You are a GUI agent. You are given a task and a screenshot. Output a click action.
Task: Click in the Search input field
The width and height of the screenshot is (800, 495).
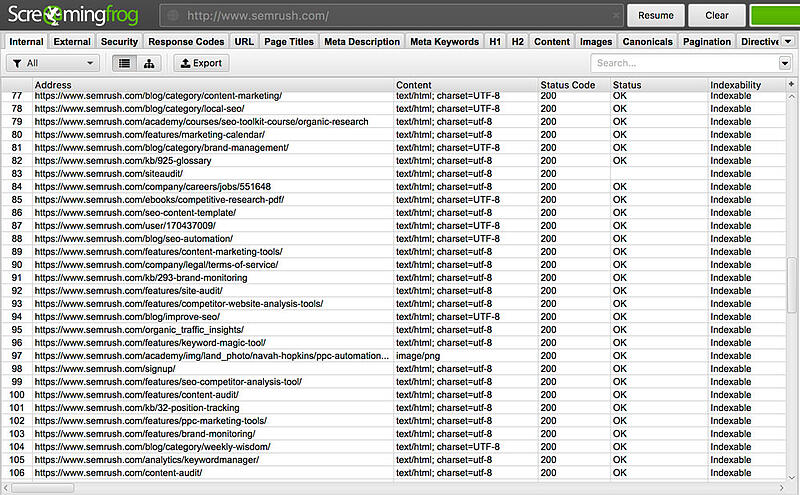coord(685,63)
